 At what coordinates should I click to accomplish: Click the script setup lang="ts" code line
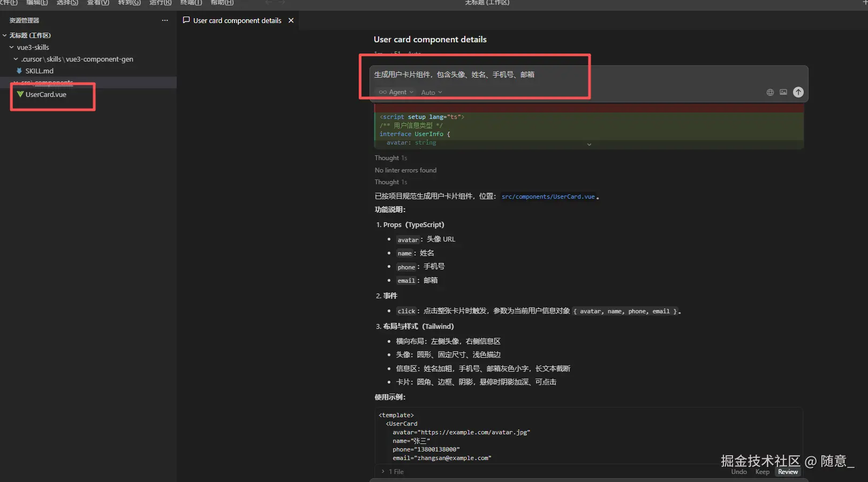[422, 117]
